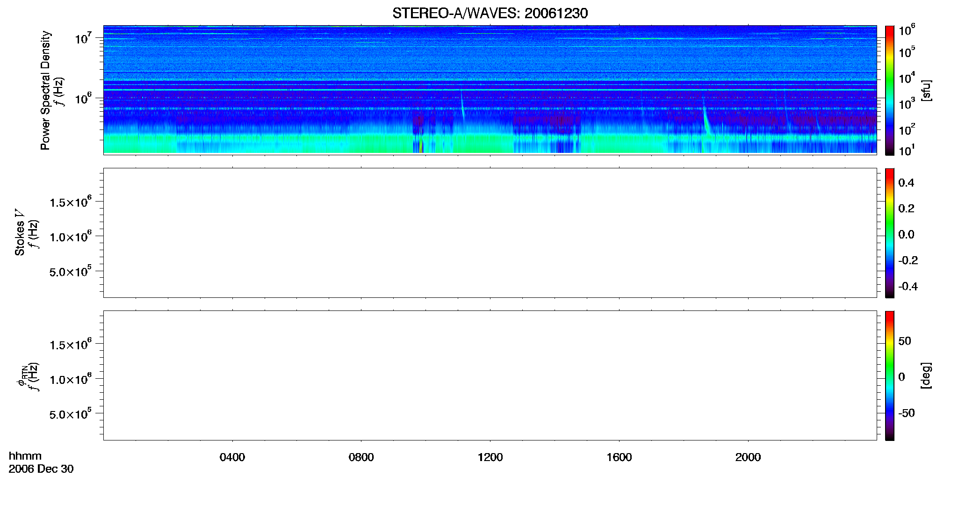The image size is (980, 505).
Task: Click the empty Stokes V plot panel
Action: click(x=490, y=232)
